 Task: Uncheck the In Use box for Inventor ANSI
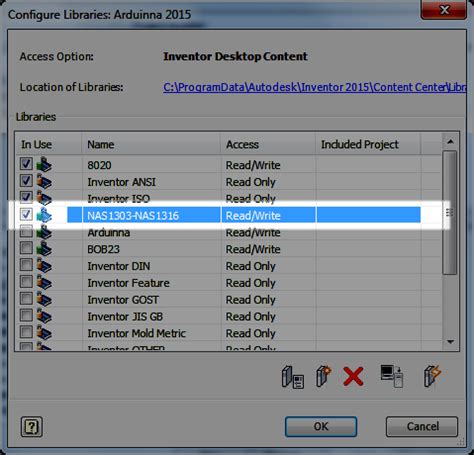point(26,181)
